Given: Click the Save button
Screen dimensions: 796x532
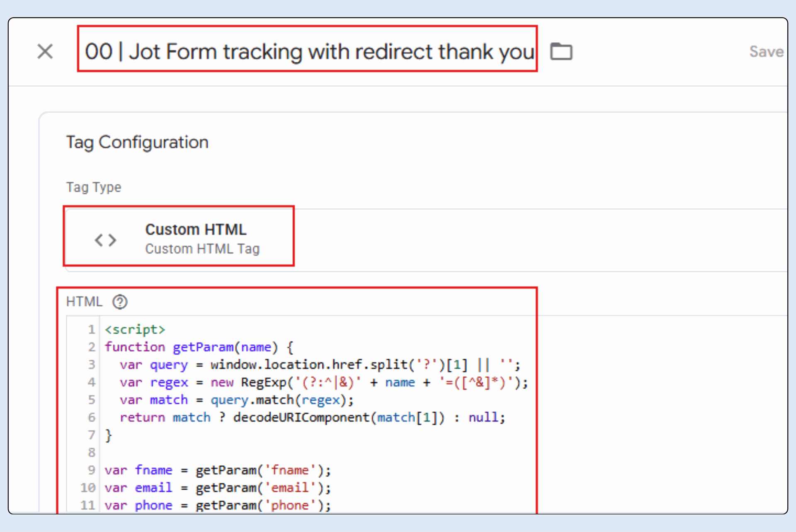Looking at the screenshot, I should [x=766, y=52].
